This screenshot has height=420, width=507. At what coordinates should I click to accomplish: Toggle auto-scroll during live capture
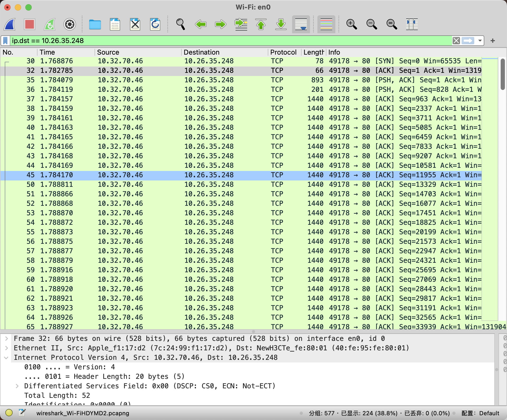click(301, 24)
